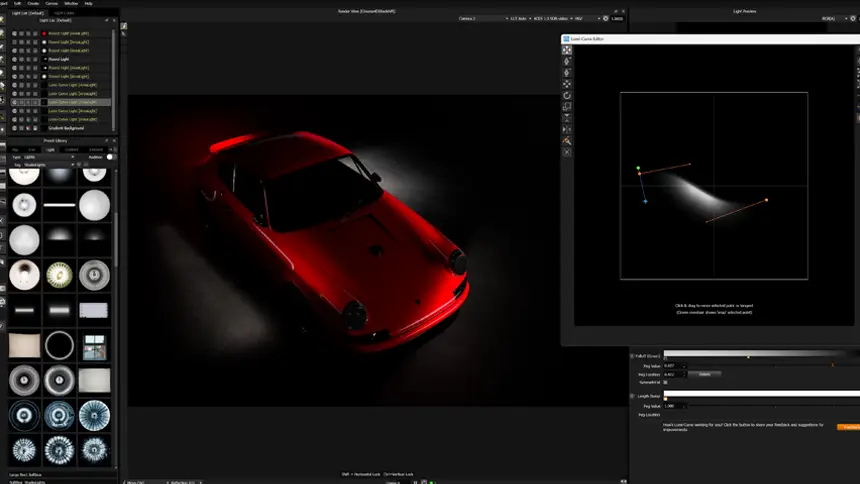
Task: Select the scale curve tool icon
Action: (567, 106)
